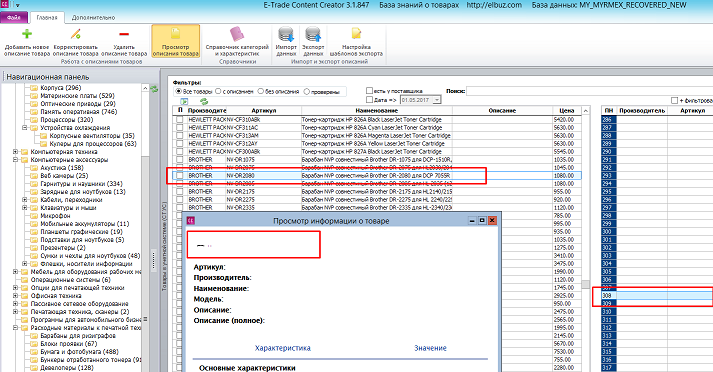
Task: Open quick access toolbar dropdown arrow
Action: 18,6
